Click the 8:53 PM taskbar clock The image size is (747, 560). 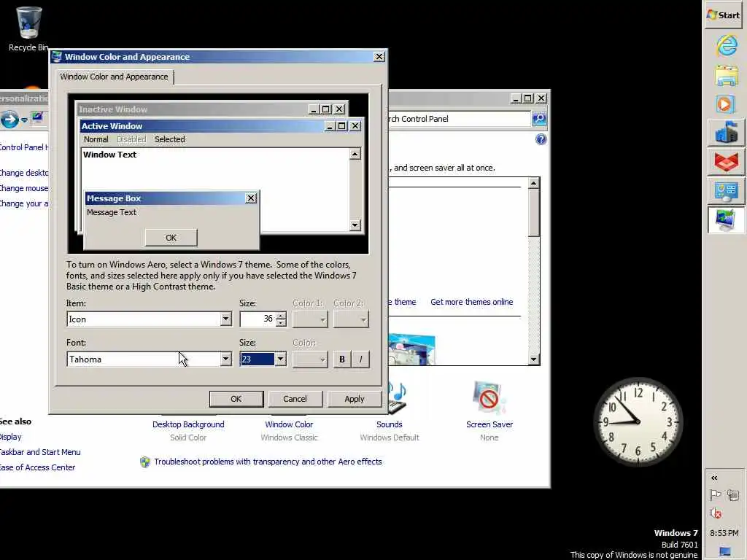point(724,533)
